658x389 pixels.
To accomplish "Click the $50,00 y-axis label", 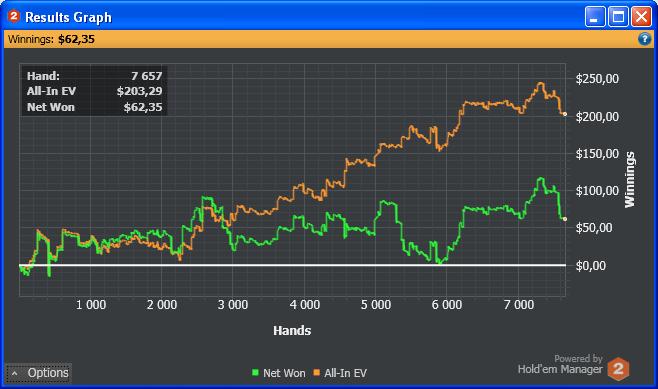I will (593, 228).
